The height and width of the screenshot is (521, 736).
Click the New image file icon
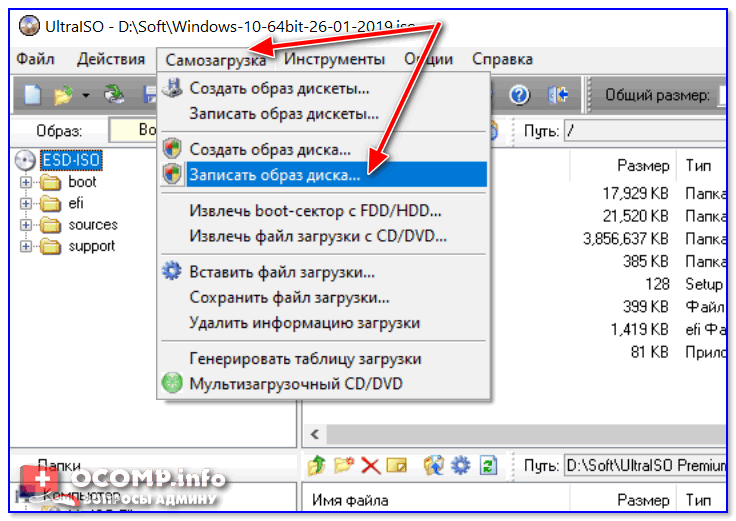pyautogui.click(x=33, y=95)
